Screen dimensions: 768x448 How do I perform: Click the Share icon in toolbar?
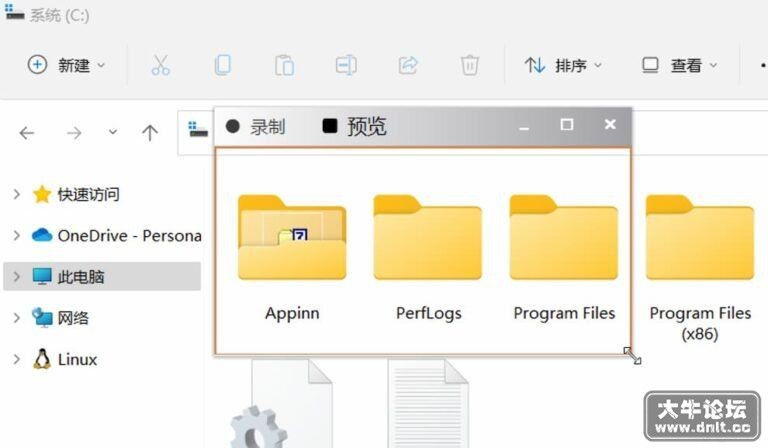408,65
